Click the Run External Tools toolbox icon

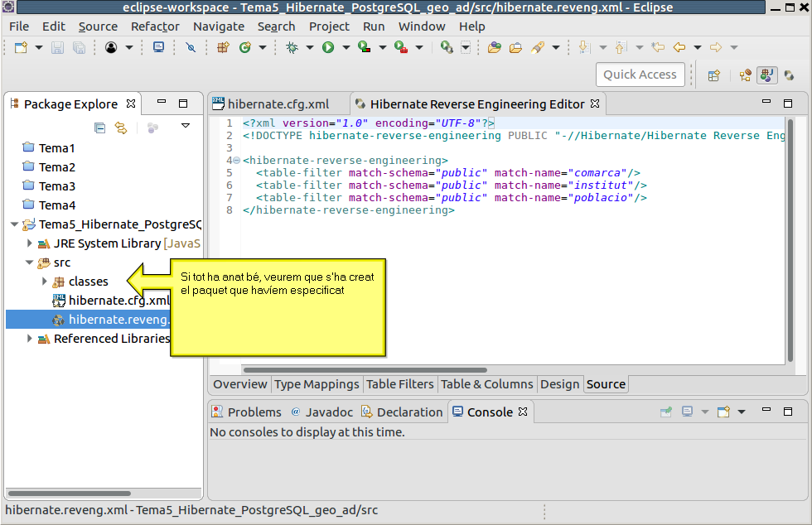[401, 48]
